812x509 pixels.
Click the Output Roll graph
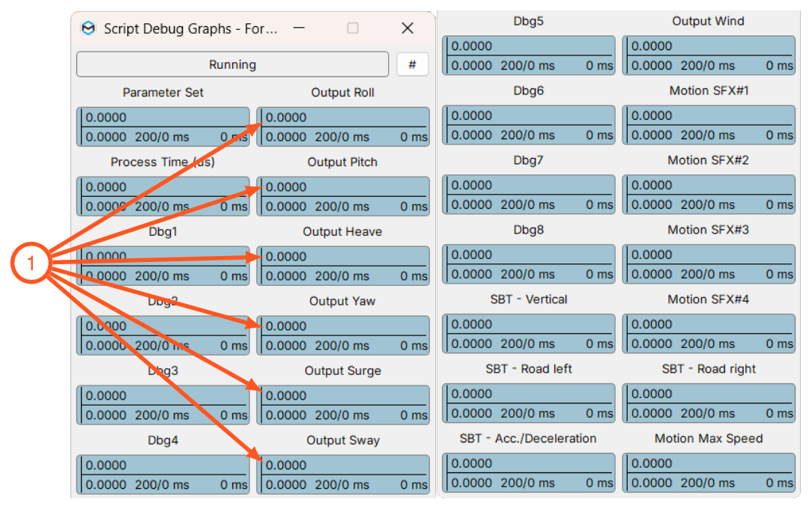[x=343, y=127]
